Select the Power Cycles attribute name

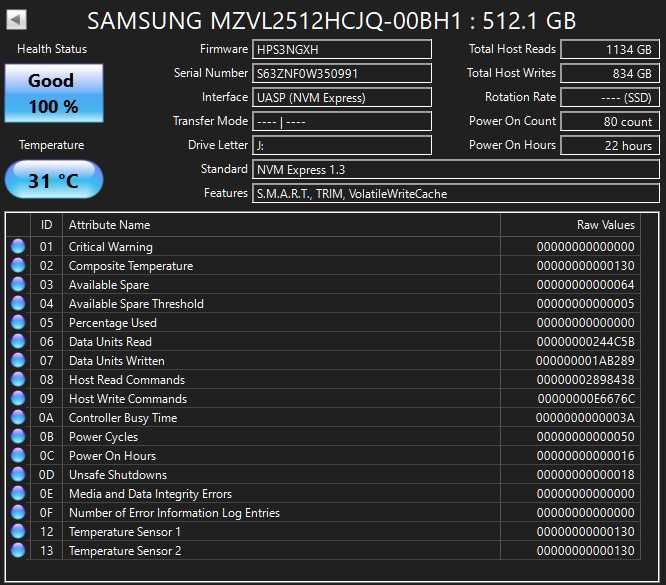[x=103, y=437]
